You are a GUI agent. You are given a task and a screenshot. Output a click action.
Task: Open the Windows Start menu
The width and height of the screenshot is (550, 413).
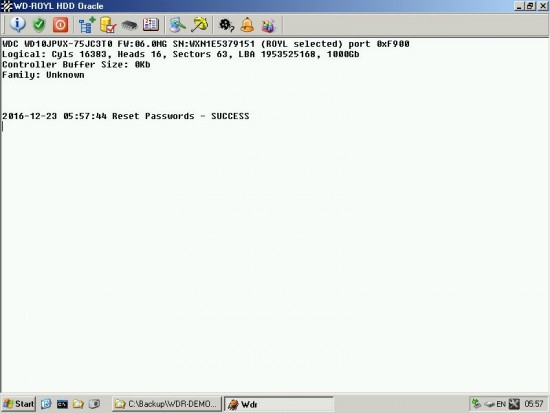tap(19, 404)
